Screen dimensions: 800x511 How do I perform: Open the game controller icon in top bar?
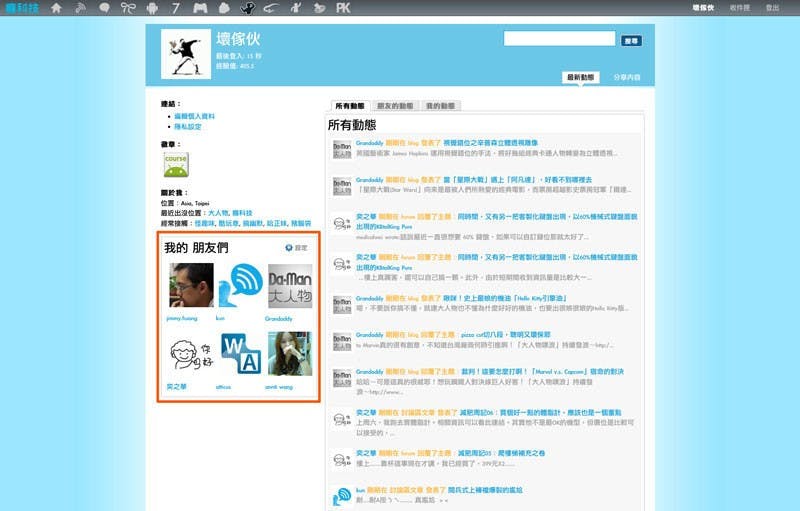200,8
